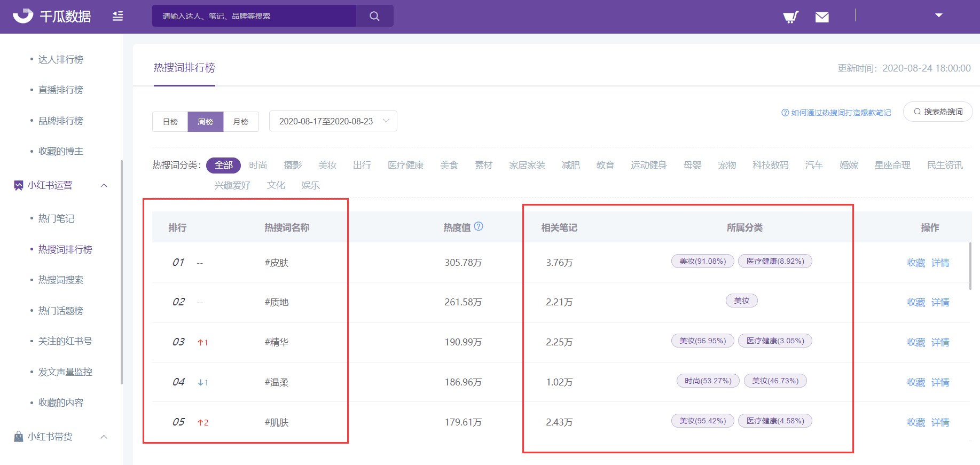
Task: Click the 热度值 help question icon
Action: pos(479,226)
